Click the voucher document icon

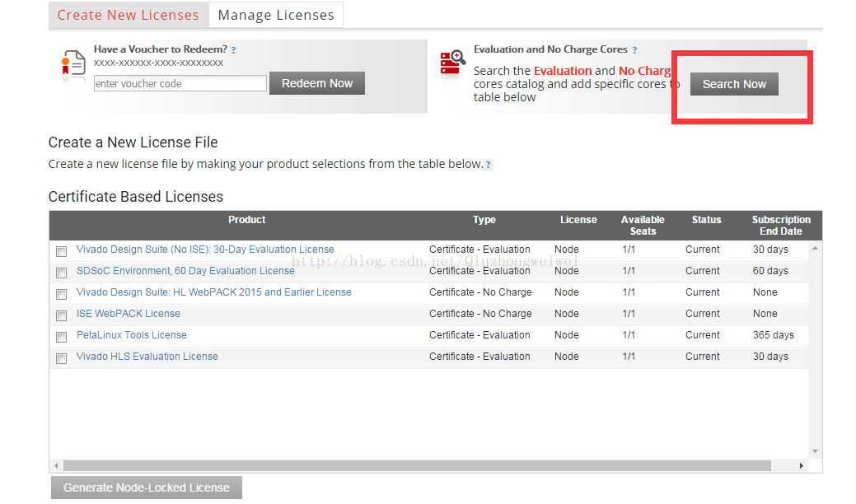[x=73, y=63]
